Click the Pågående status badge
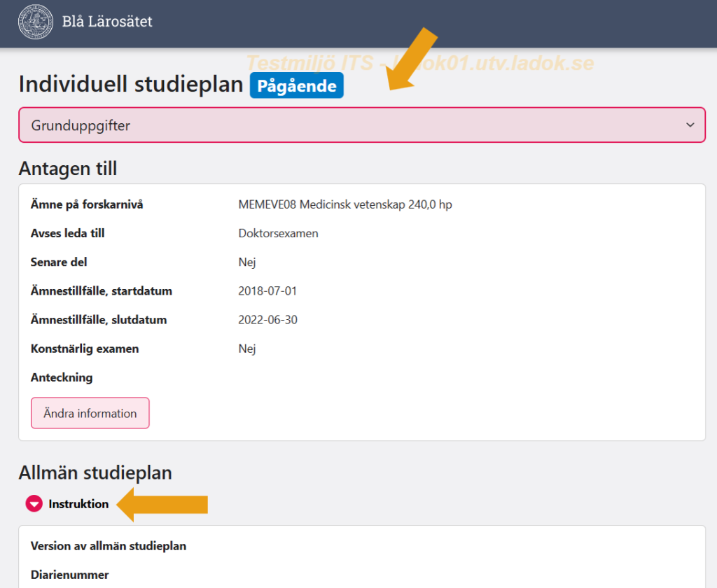The height and width of the screenshot is (588, 717). tap(296, 85)
